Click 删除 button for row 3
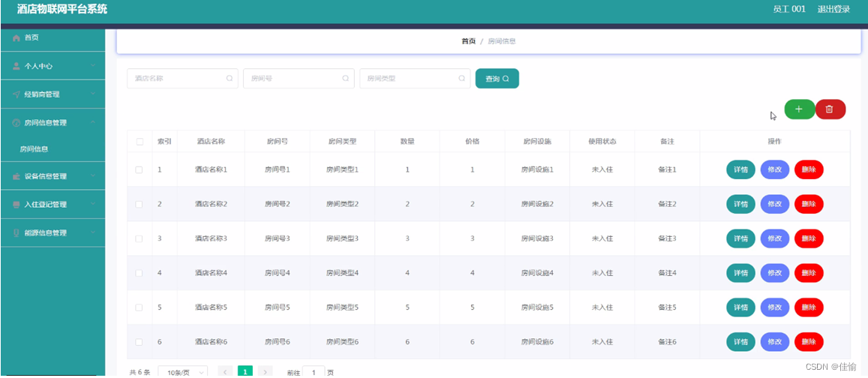The height and width of the screenshot is (378, 868). click(809, 238)
